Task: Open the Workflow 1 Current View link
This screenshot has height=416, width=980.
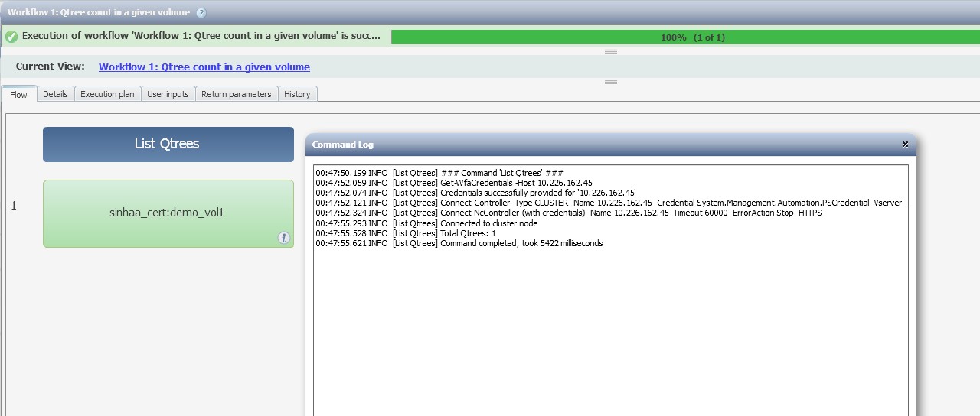Action: coord(204,67)
